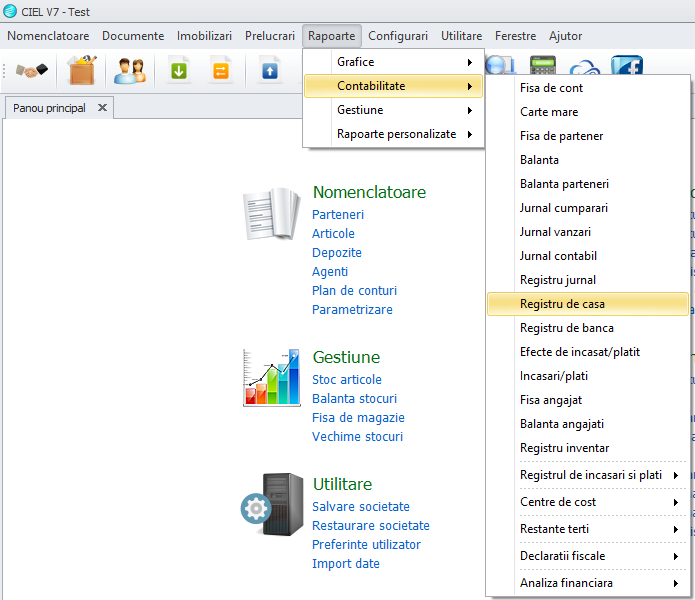Click the Gestiune bar chart image
Image resolution: width=695 pixels, height=600 pixels.
[x=271, y=377]
